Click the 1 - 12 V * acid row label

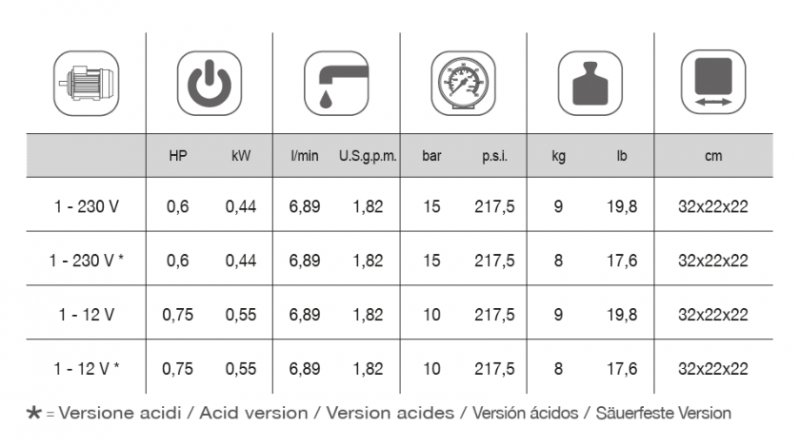coord(86,368)
